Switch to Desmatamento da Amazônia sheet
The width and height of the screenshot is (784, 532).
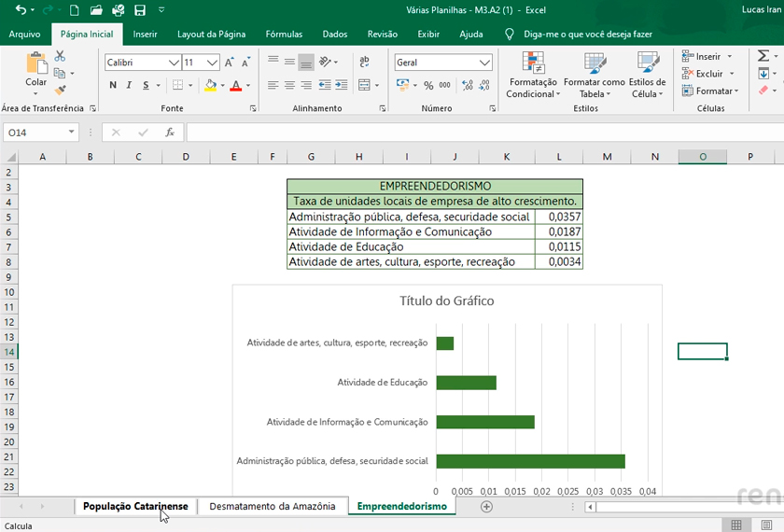coord(272,506)
